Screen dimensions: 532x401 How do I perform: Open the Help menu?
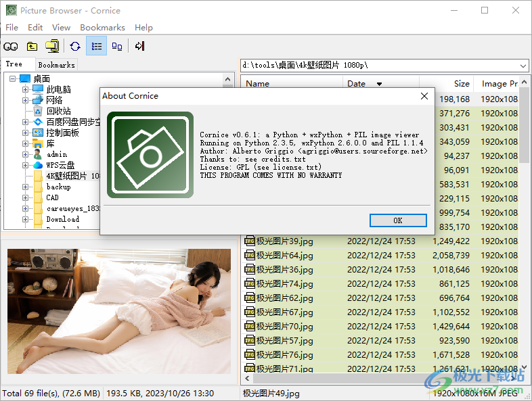coord(143,28)
